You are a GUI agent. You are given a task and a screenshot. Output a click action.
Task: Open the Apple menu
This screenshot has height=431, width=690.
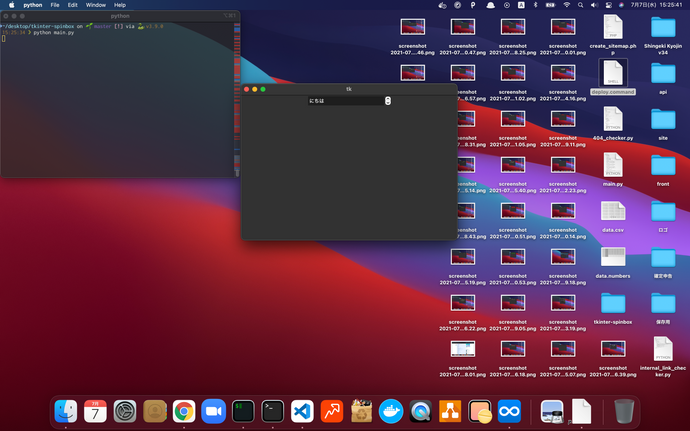[11, 5]
